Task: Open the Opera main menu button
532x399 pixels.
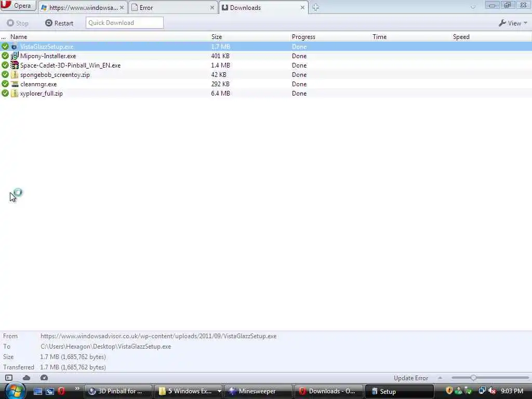Action: click(x=18, y=5)
